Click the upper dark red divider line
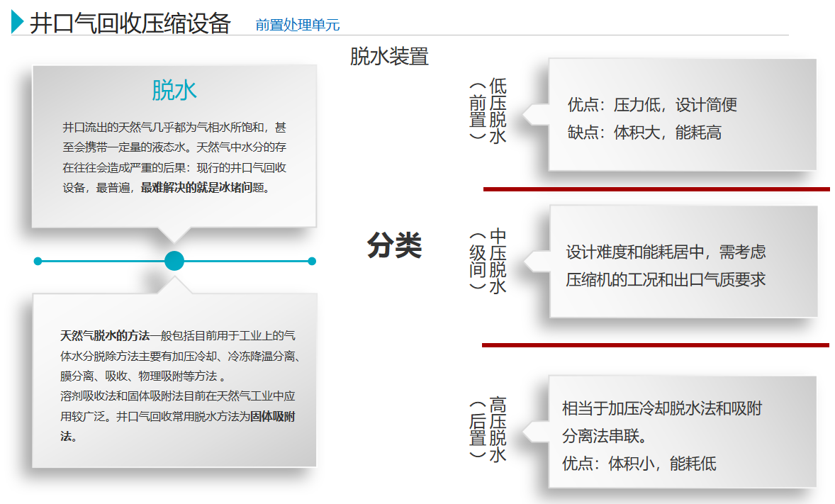Screen dimensions: 835x504 pyautogui.click(x=656, y=189)
